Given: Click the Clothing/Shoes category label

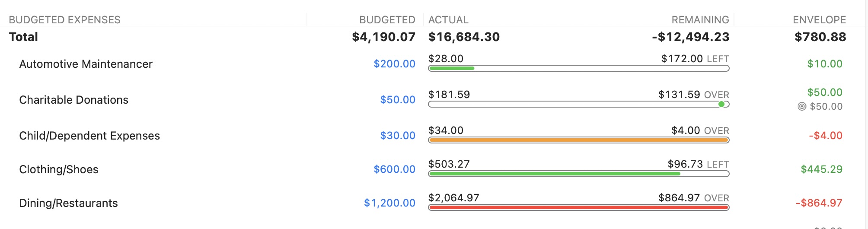Looking at the screenshot, I should [59, 169].
